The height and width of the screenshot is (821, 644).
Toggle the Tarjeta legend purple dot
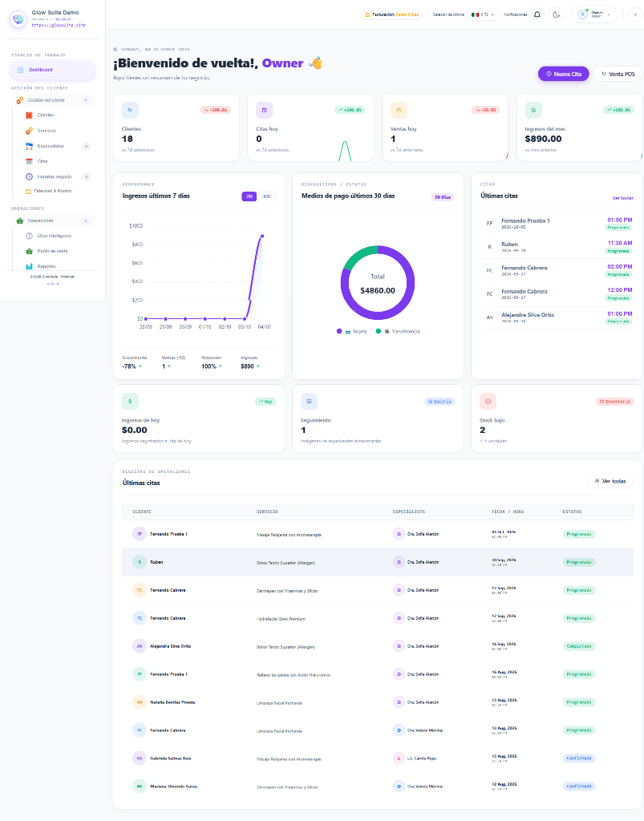pos(339,331)
